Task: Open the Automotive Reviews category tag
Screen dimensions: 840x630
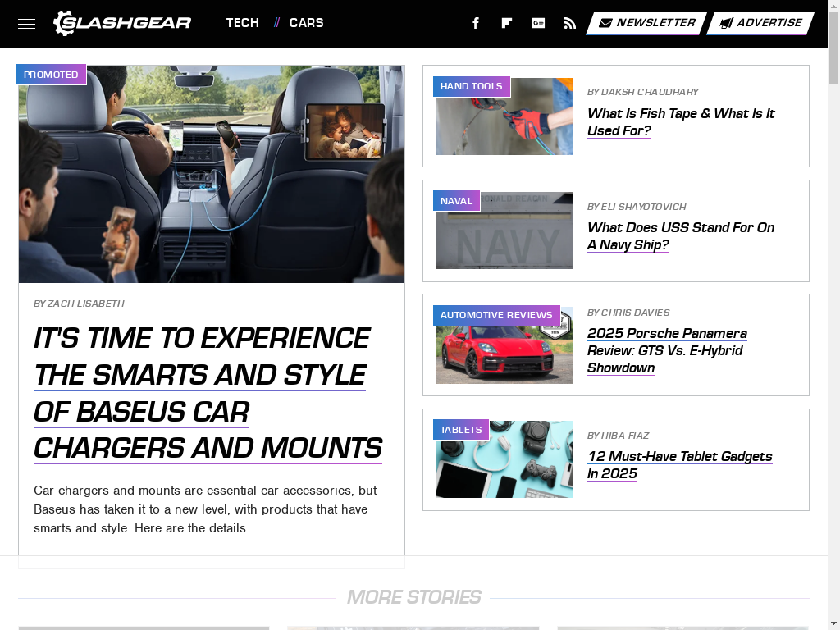Action: [x=496, y=315]
